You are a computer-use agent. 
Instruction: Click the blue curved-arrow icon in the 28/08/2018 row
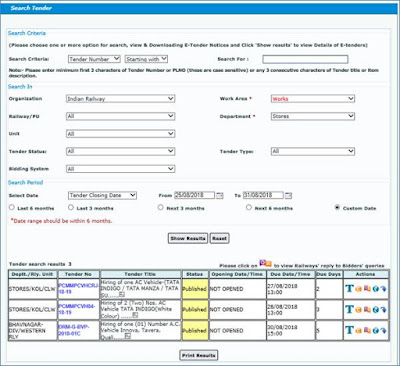tap(383, 310)
